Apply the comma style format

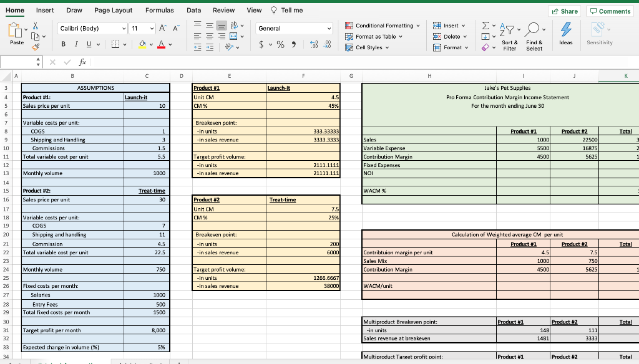tap(294, 44)
